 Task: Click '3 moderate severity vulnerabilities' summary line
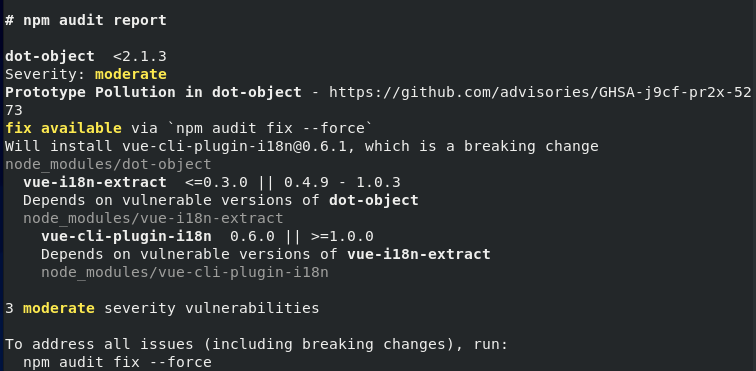click(162, 308)
